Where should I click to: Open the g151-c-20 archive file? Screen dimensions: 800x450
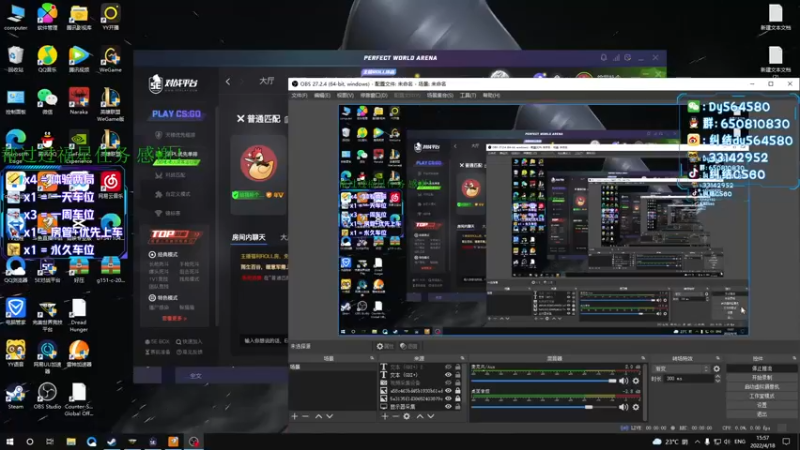[110, 270]
